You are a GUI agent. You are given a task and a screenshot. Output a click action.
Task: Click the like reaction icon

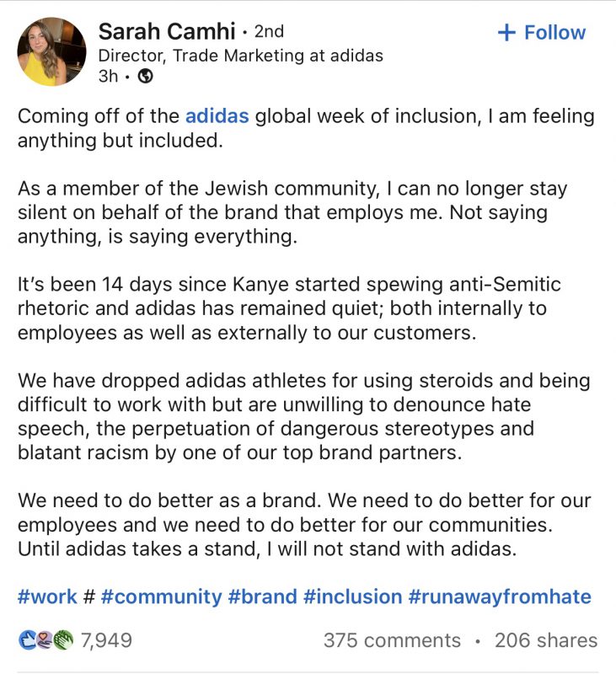[x=27, y=640]
